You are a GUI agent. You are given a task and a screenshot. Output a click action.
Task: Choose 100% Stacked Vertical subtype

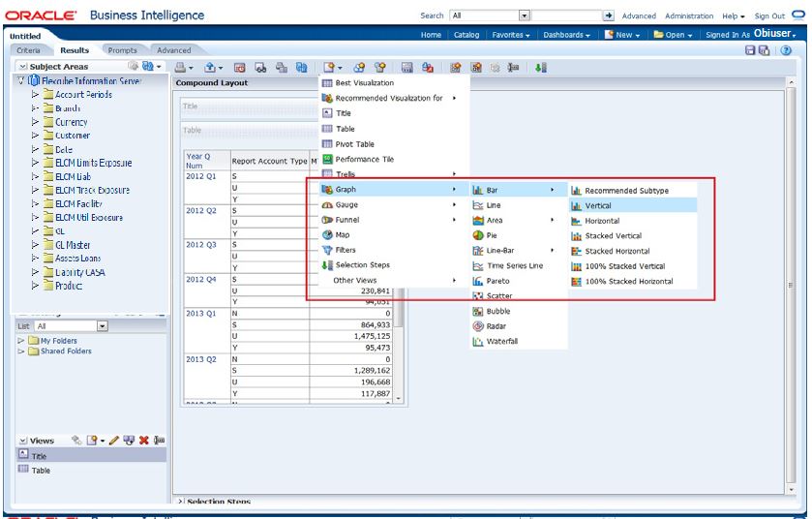coord(633,266)
